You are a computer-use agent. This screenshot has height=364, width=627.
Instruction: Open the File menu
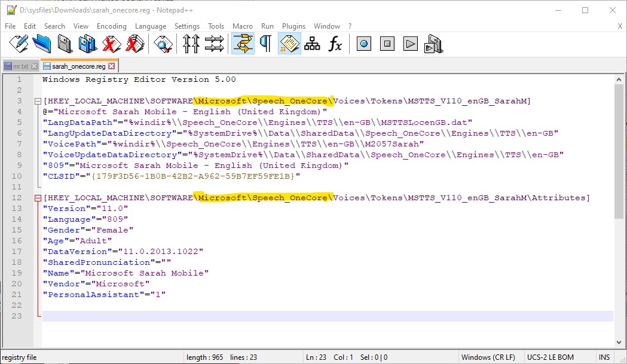tap(10, 26)
